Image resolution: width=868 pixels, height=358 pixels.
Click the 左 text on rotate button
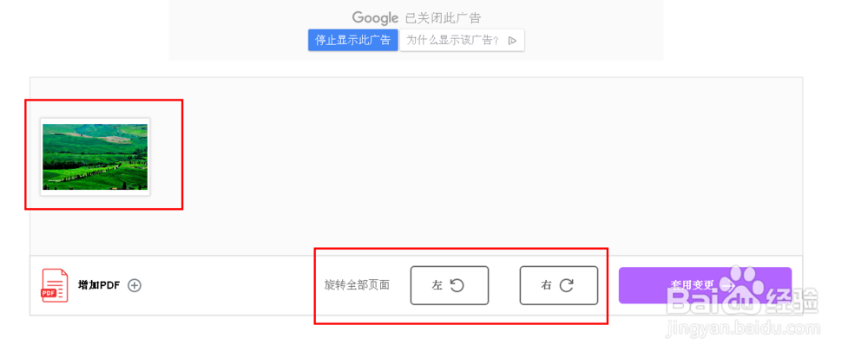click(x=437, y=286)
